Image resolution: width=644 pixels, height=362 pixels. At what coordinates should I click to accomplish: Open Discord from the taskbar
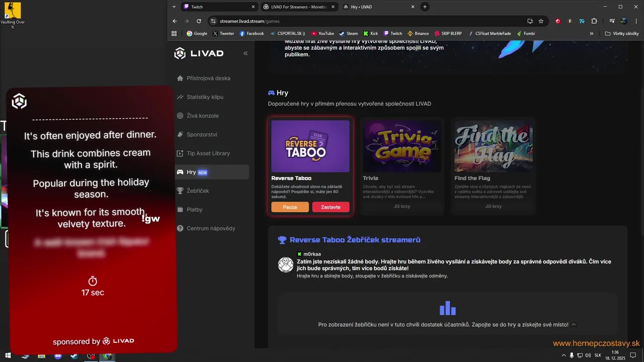click(58, 356)
